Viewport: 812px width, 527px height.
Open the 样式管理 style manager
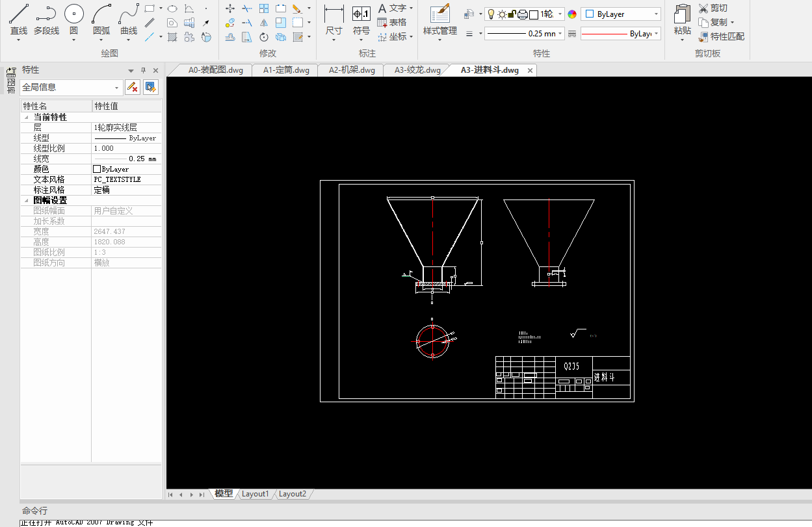[x=440, y=19]
